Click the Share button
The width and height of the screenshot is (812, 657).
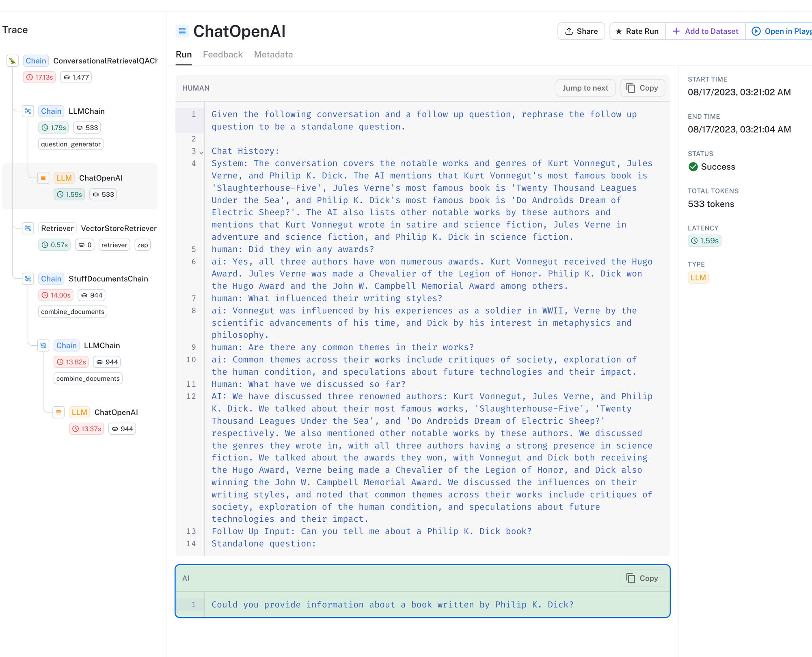pos(581,31)
